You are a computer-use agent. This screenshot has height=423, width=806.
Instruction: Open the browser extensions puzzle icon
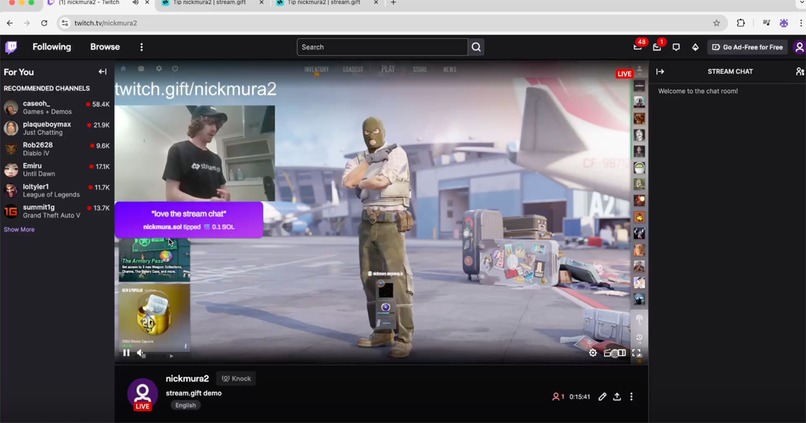tap(741, 23)
